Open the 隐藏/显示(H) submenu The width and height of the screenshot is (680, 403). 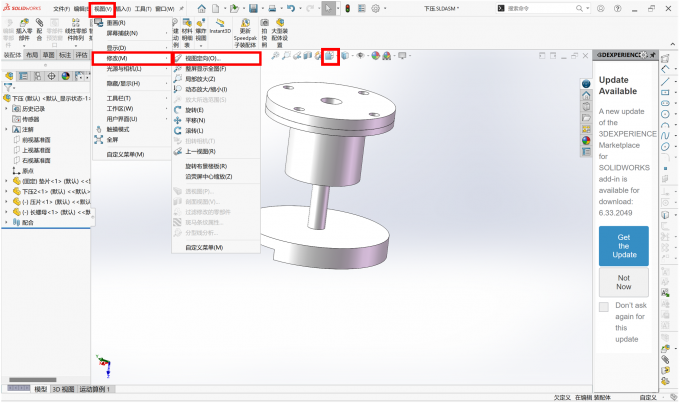[132, 83]
